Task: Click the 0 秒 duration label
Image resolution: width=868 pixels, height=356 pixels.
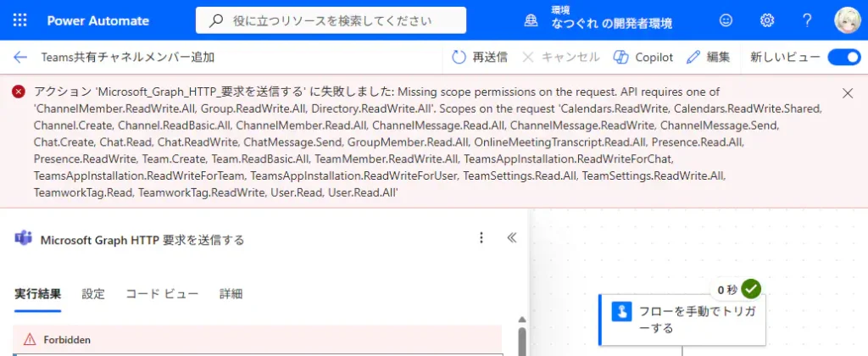Action: tap(727, 290)
